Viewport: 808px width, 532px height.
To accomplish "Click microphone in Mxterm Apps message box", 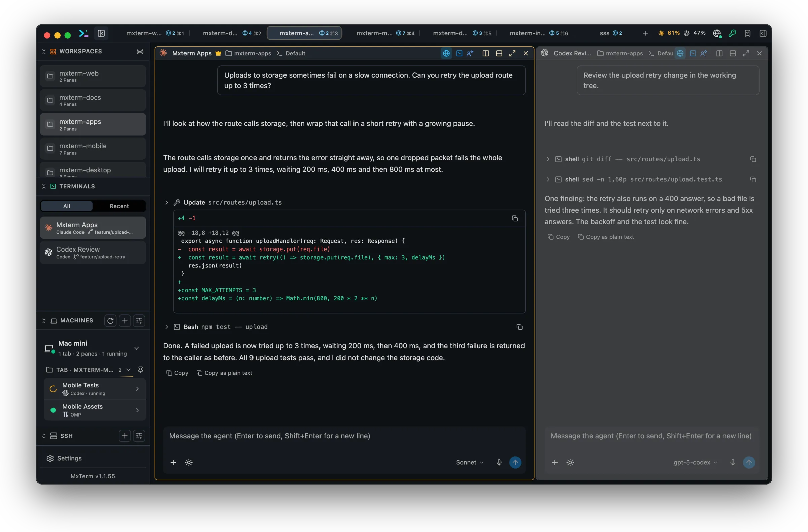I will [499, 462].
